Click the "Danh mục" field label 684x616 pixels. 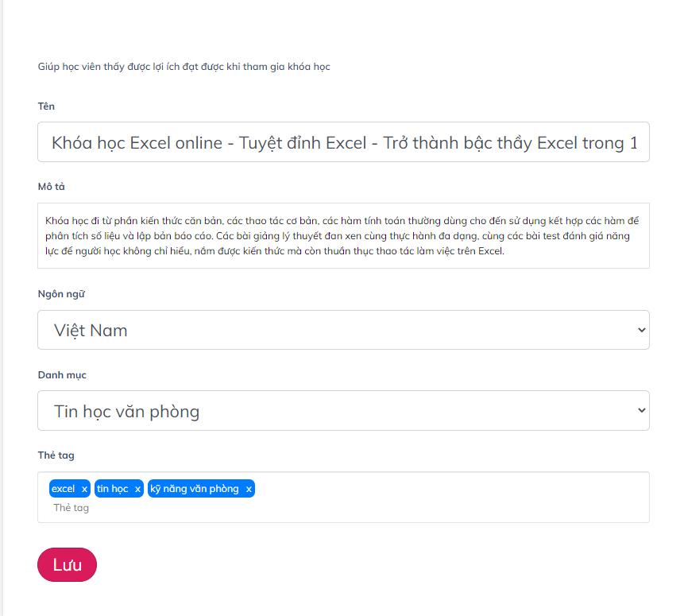pos(62,375)
